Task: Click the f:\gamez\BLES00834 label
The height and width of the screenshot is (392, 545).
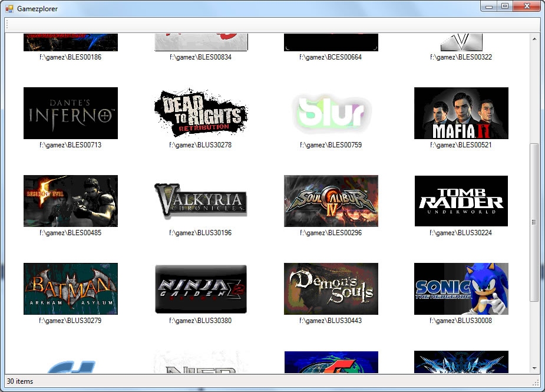Action: coord(200,57)
